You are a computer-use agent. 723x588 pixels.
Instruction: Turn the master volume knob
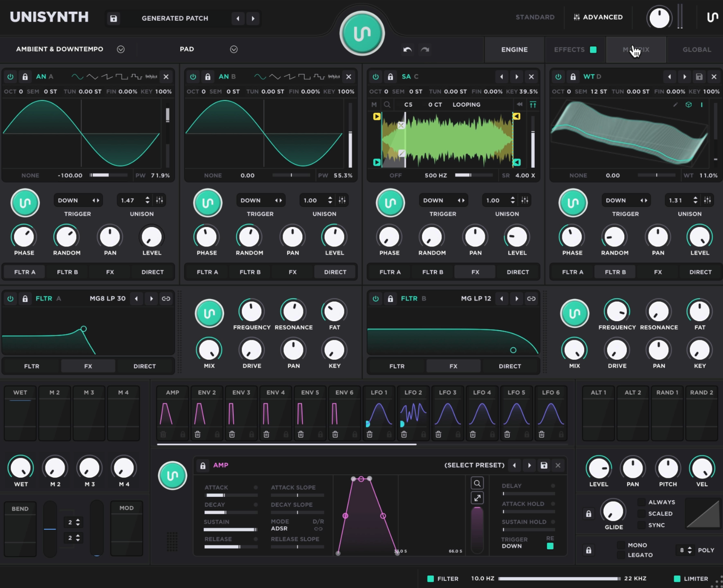click(x=659, y=18)
